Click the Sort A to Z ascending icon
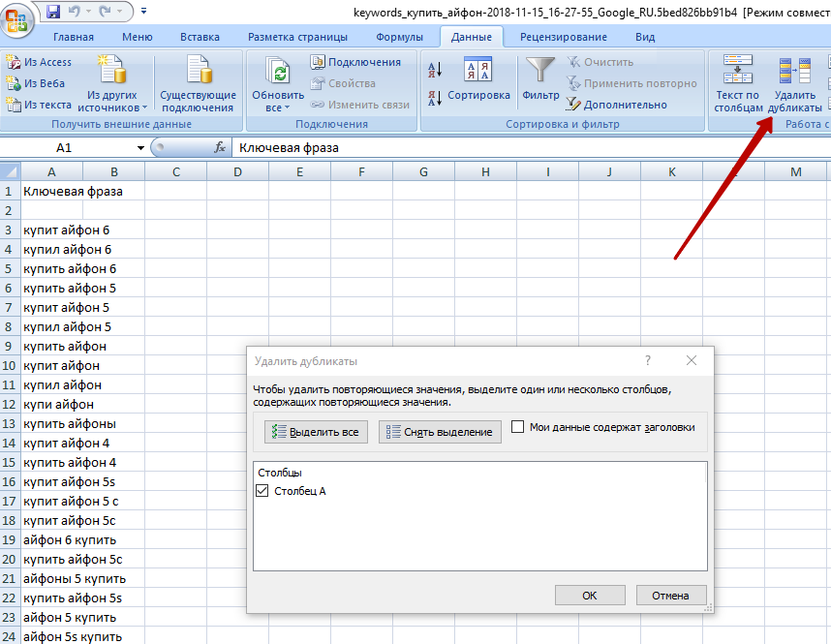This screenshot has width=831, height=644. point(435,70)
